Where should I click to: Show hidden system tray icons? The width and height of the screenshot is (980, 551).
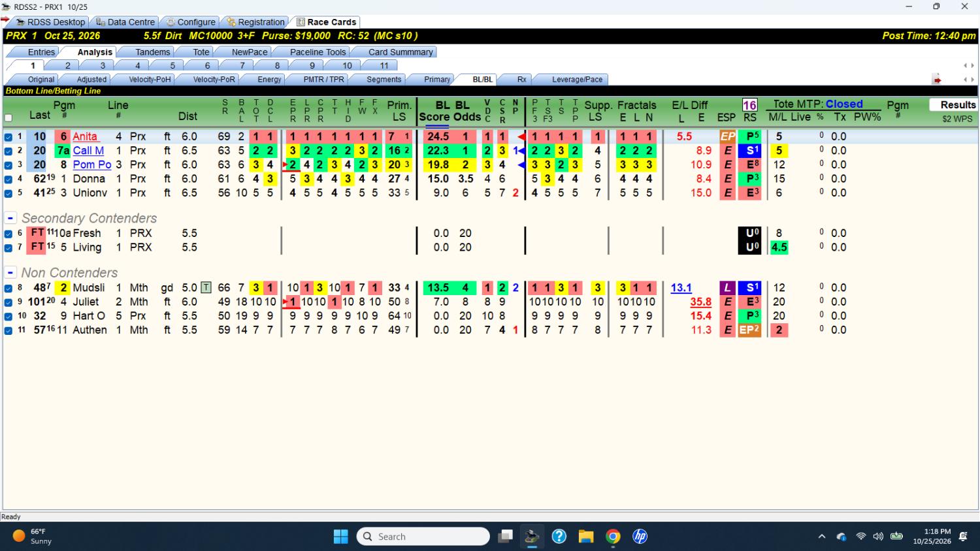(x=822, y=537)
